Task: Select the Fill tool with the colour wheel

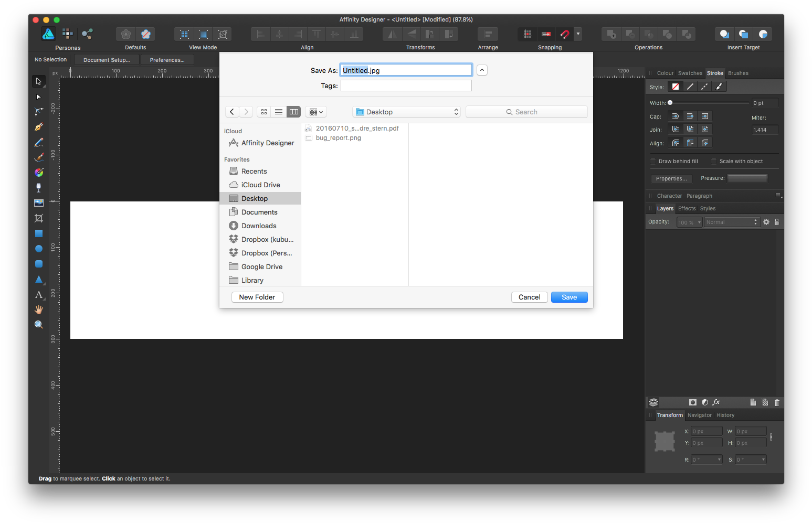Action: (x=39, y=173)
